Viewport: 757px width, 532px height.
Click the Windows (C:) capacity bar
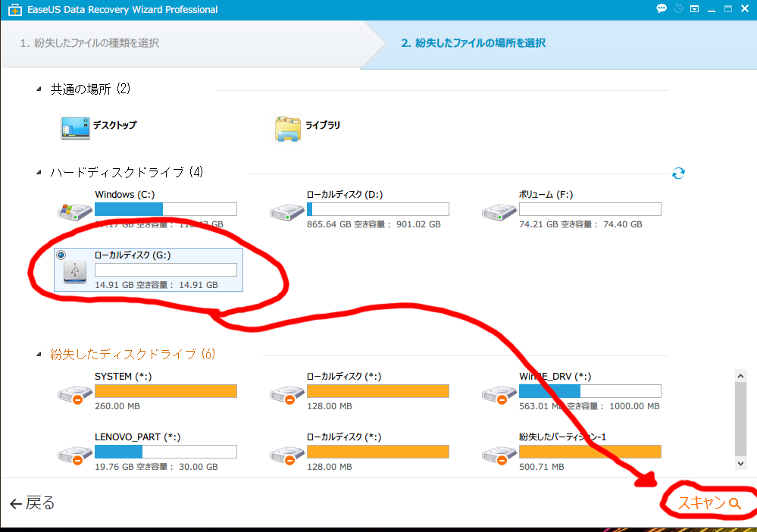[166, 209]
